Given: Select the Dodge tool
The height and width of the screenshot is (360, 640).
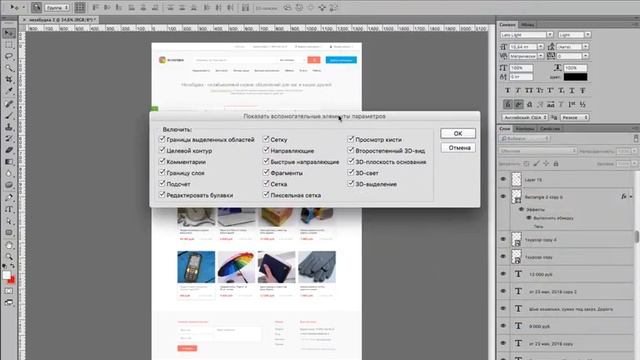Looking at the screenshot, I should coord(9,185).
